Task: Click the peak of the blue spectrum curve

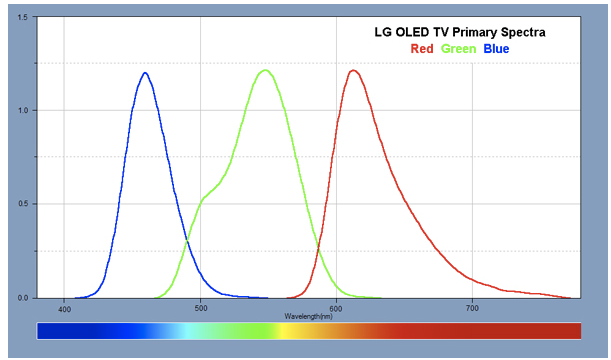Action: pyautogui.click(x=145, y=73)
